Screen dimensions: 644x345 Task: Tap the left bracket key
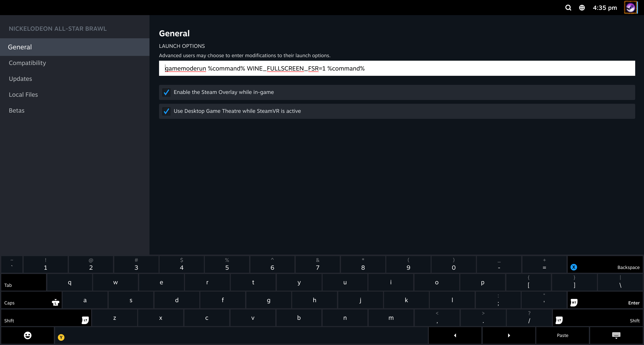pyautogui.click(x=528, y=282)
